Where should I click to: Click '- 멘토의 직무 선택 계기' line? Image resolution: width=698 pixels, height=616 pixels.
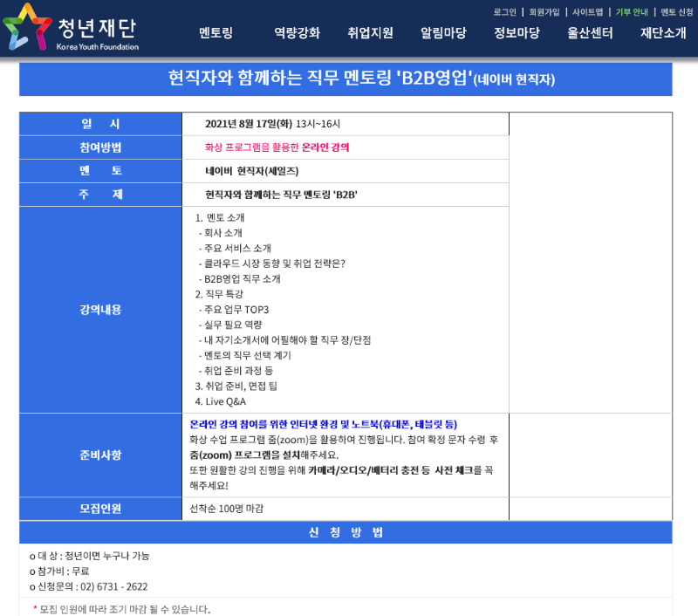[245, 355]
